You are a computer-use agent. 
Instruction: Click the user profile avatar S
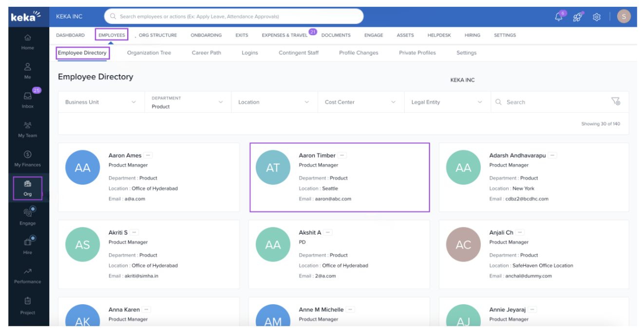click(624, 17)
